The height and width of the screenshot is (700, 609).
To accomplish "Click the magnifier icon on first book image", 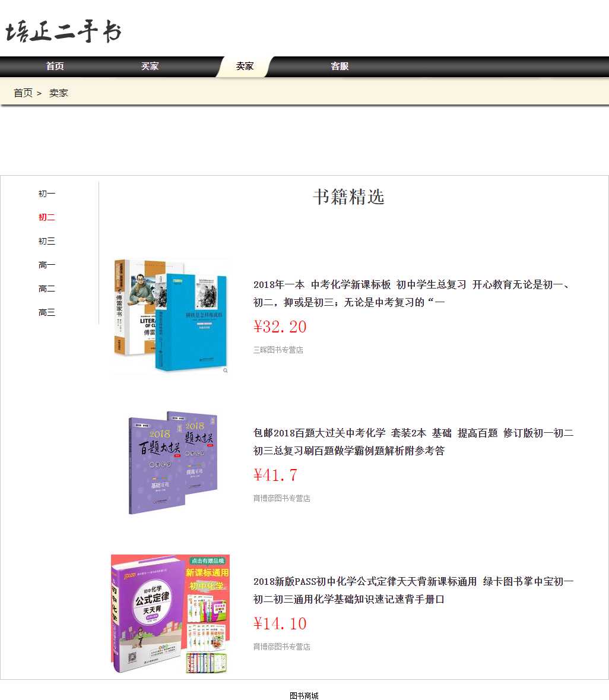I will coord(226,370).
